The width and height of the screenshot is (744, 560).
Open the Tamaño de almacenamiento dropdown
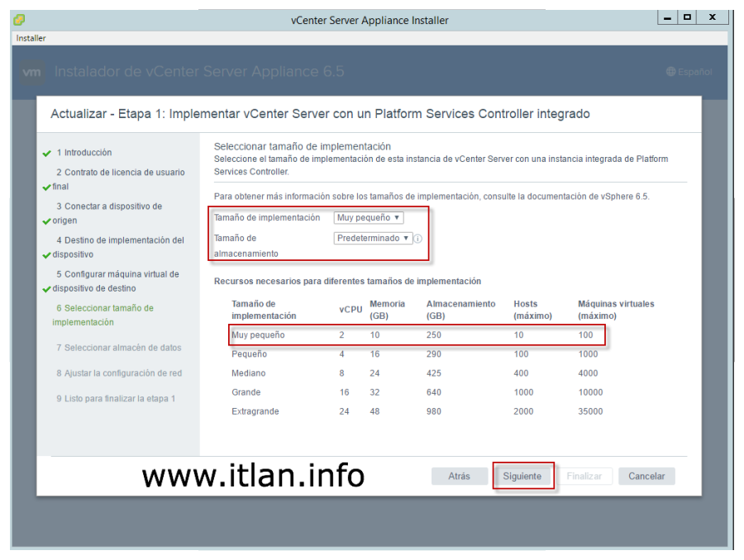pos(373,238)
